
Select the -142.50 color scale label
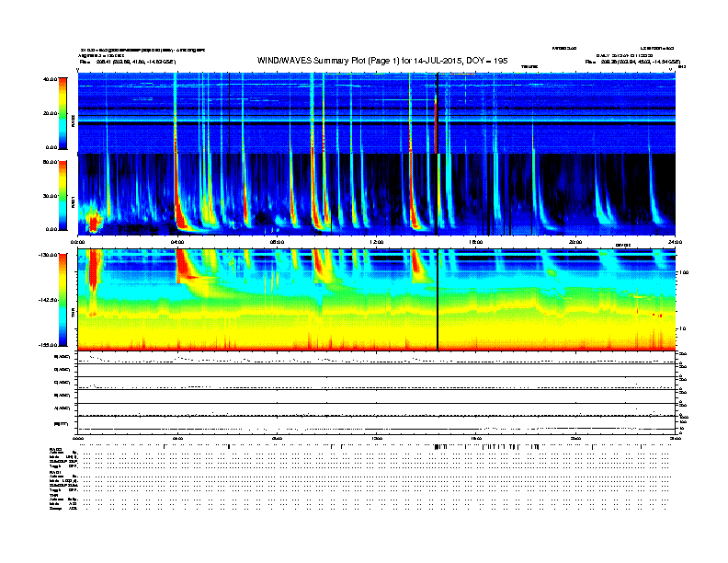click(48, 300)
